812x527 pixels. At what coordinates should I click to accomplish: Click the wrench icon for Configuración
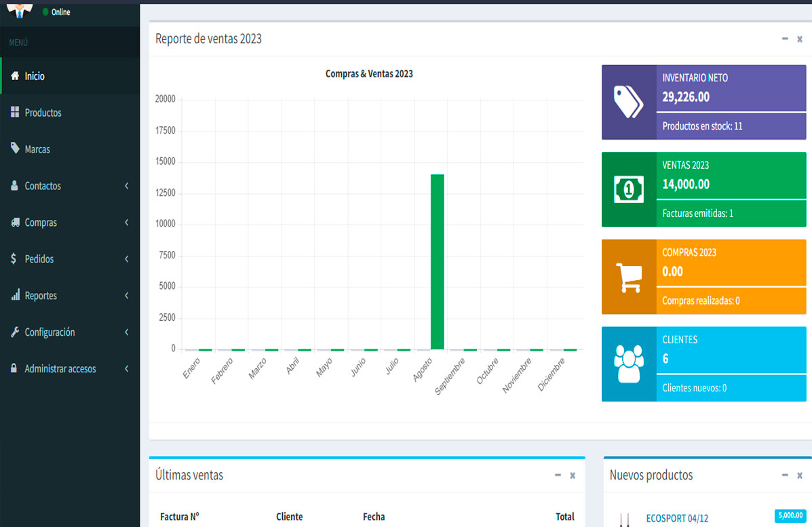click(15, 332)
